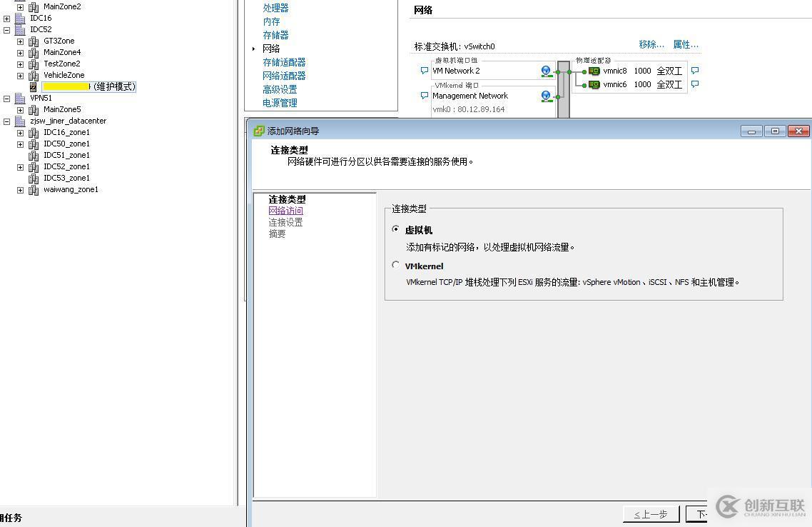Viewport: 812px width, 527px height.
Task: Select the 虚拟机 connection type radio button
Action: click(396, 229)
